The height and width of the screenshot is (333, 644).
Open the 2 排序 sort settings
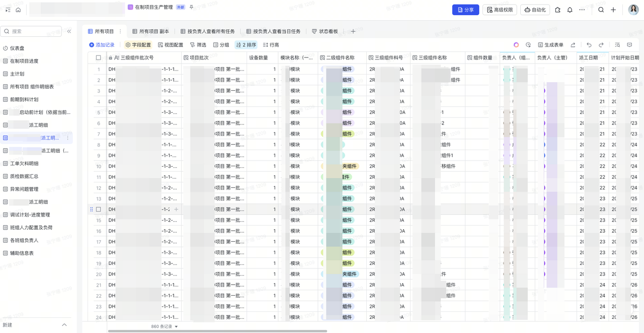(246, 45)
